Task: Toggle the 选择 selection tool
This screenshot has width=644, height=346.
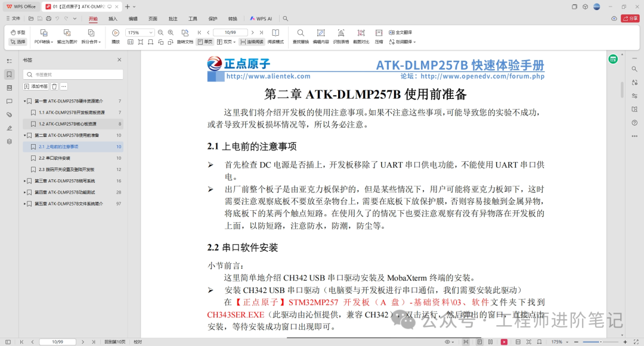Action: pos(18,42)
